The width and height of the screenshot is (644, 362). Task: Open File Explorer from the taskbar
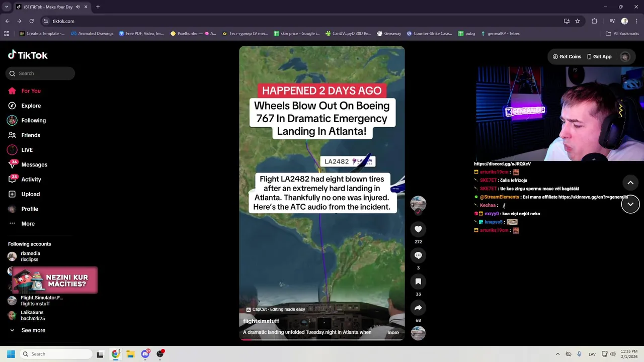click(x=130, y=354)
